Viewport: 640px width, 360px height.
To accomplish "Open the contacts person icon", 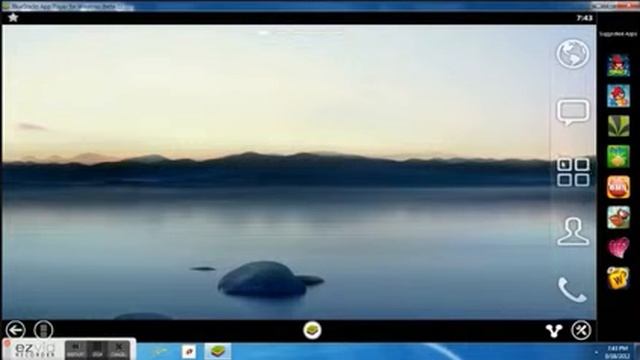I will click(x=573, y=231).
